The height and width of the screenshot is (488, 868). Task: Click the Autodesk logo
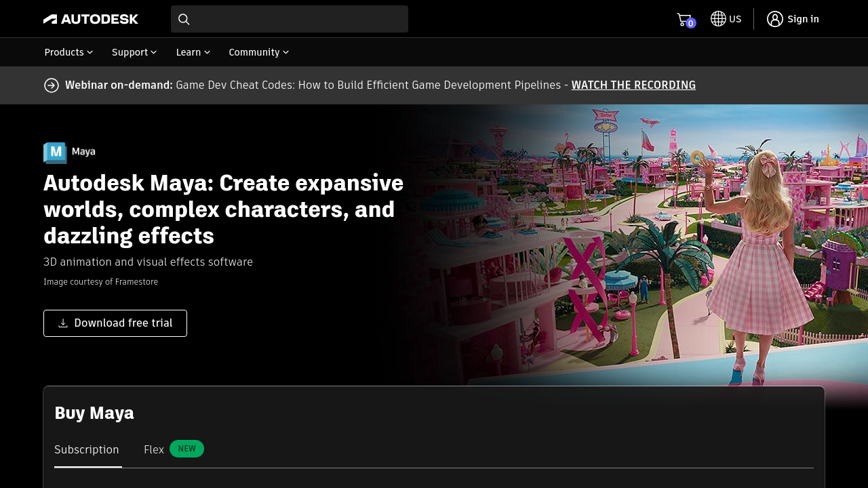91,19
